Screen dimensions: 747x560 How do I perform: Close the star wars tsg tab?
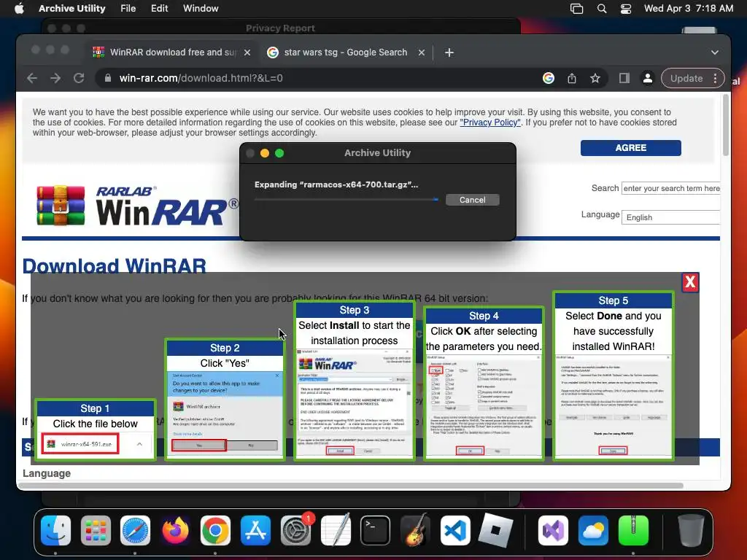click(x=422, y=52)
